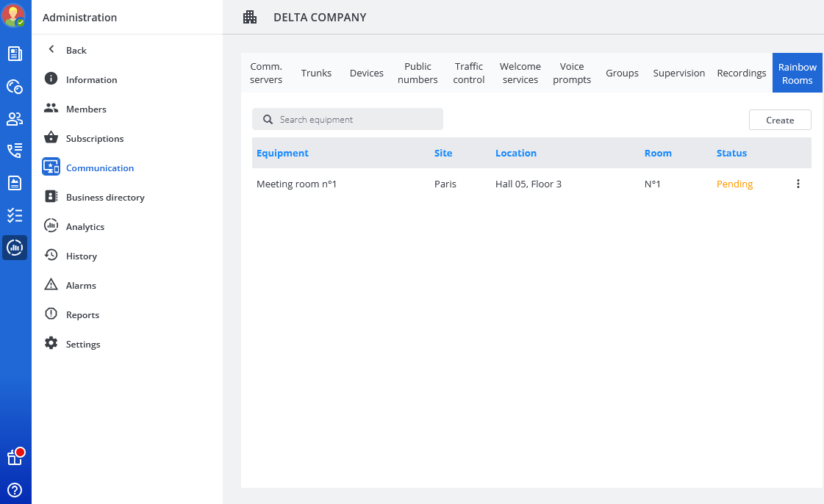Click the gift icon with the red badge
The height and width of the screenshot is (504, 824).
pyautogui.click(x=15, y=457)
